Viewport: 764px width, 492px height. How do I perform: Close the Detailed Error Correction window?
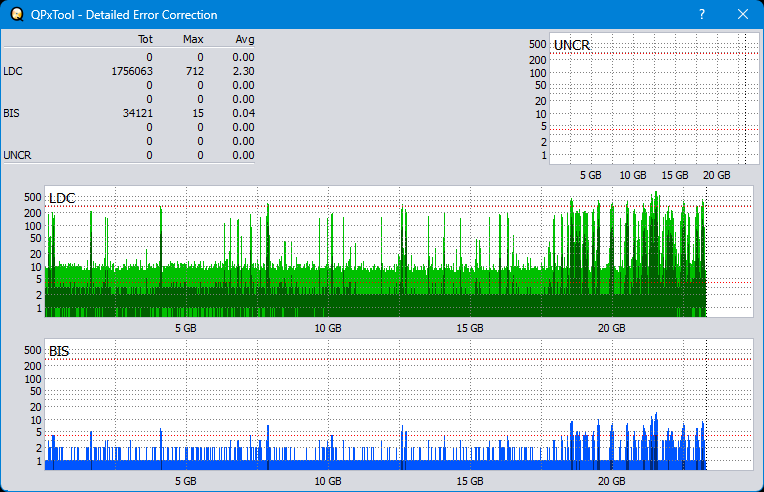(743, 14)
